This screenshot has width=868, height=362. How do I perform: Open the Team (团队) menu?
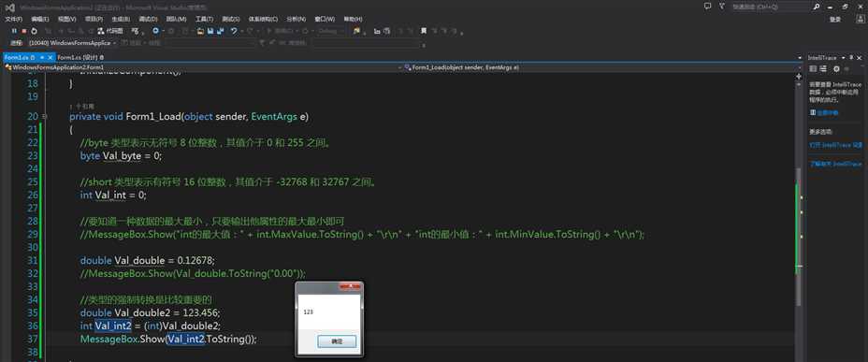[176, 19]
